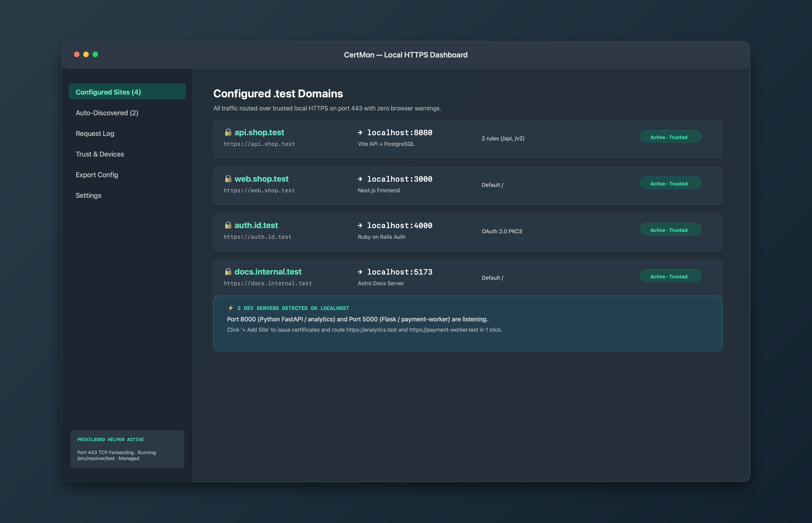Screen dimensions: 812x523
Task: Click 'Default /' rule in docs.internal.test row
Action: pyautogui.click(x=492, y=278)
